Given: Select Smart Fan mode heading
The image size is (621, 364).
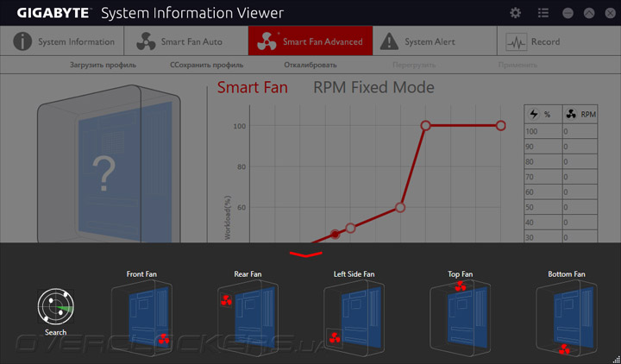Looking at the screenshot, I should 253,87.
